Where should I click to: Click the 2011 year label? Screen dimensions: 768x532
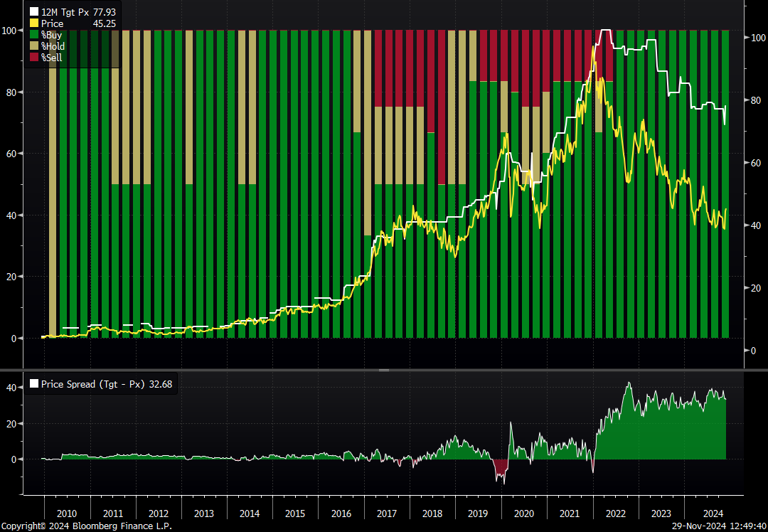tap(113, 514)
